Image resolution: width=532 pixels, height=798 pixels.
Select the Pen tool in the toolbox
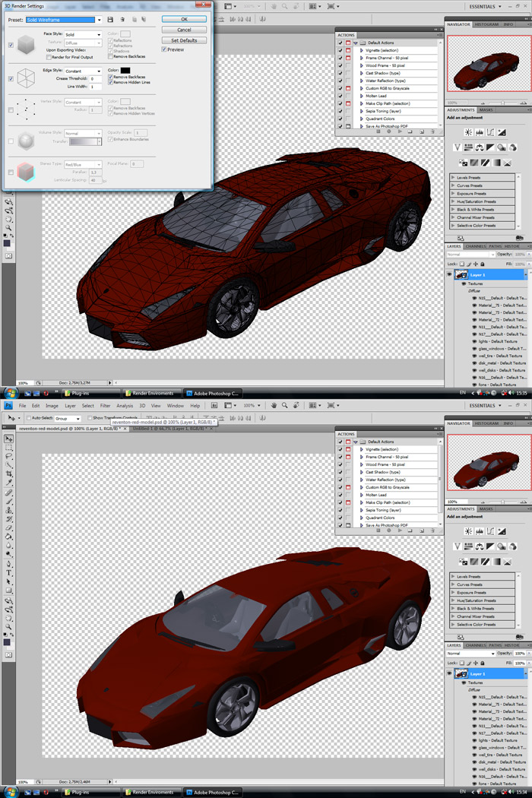point(8,564)
